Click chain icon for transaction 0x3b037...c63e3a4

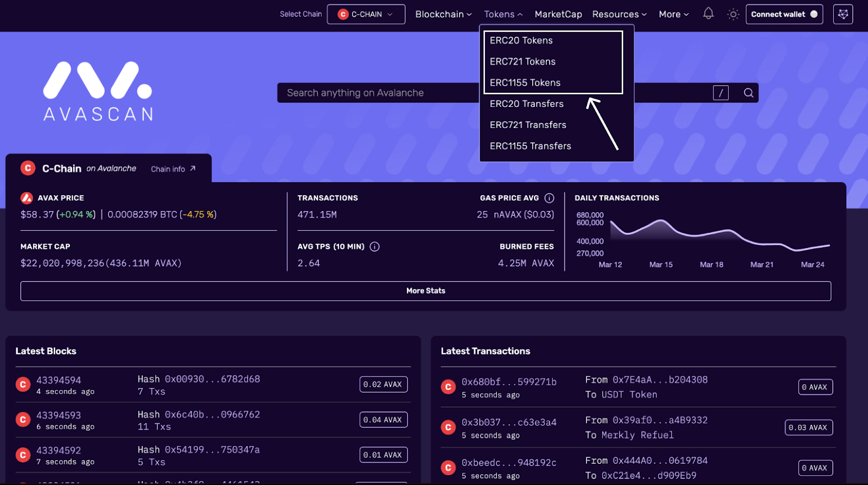click(448, 427)
